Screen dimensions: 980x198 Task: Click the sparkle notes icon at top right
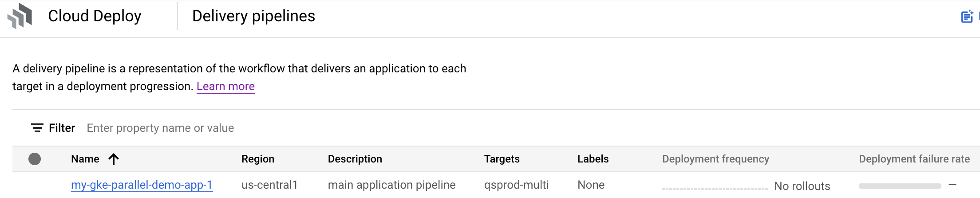(x=967, y=16)
